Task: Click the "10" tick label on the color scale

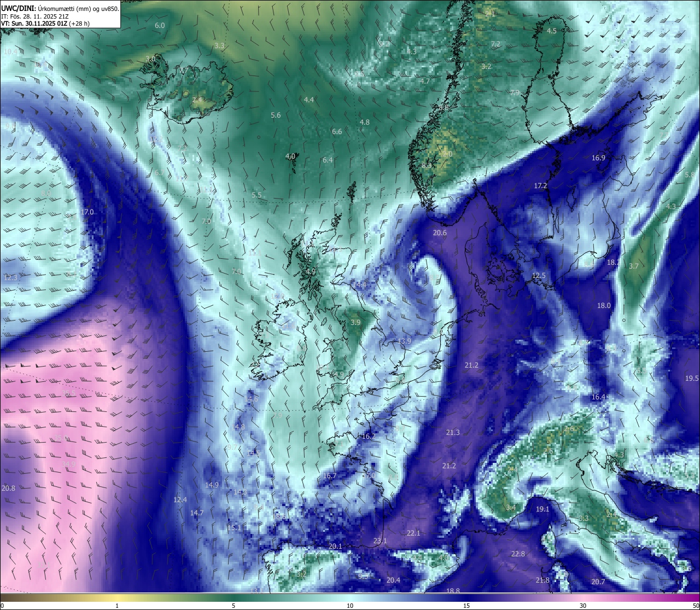Action: tap(350, 606)
